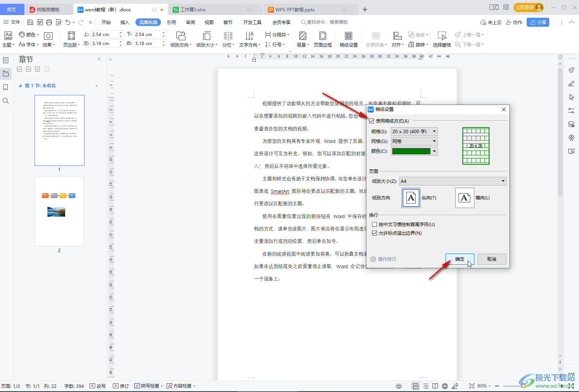Open Print Preview icon
This screenshot has height=392, width=579.
pyautogui.click(x=59, y=22)
